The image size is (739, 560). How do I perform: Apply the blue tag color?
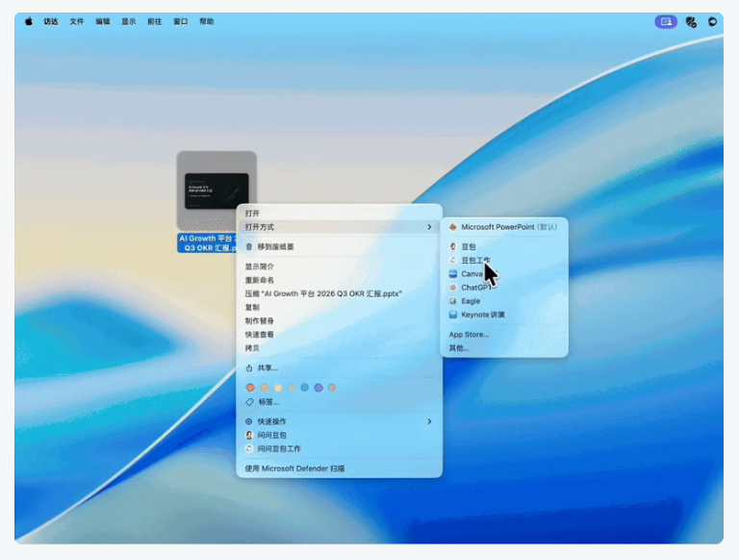point(305,388)
